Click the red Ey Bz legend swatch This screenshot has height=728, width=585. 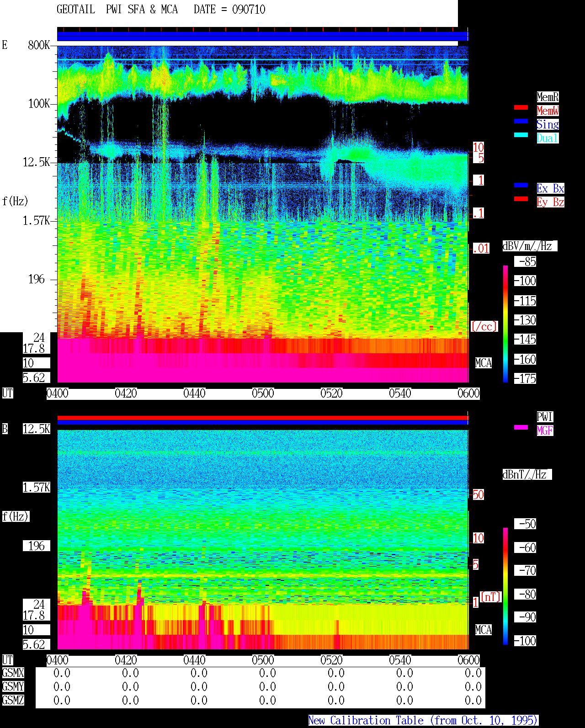coord(521,199)
